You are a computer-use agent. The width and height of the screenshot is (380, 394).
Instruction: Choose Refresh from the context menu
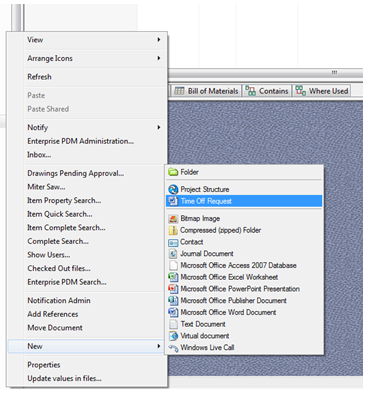pos(39,77)
